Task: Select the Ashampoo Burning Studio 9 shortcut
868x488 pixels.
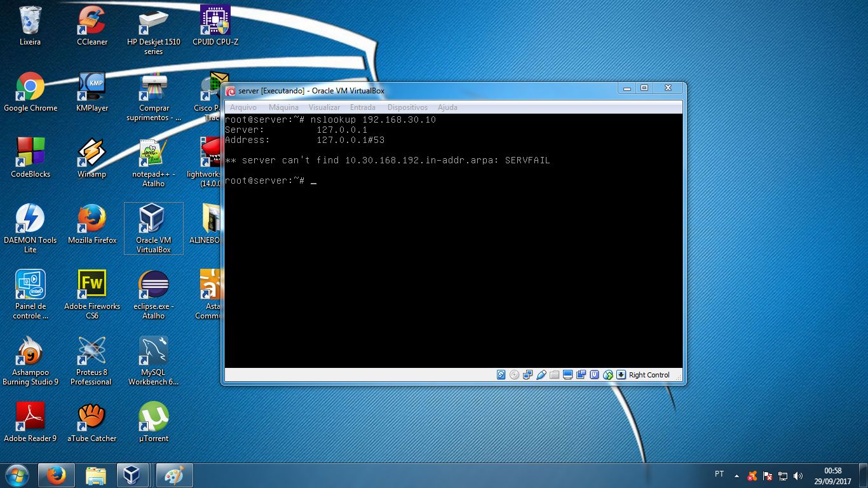Action: pos(30,361)
